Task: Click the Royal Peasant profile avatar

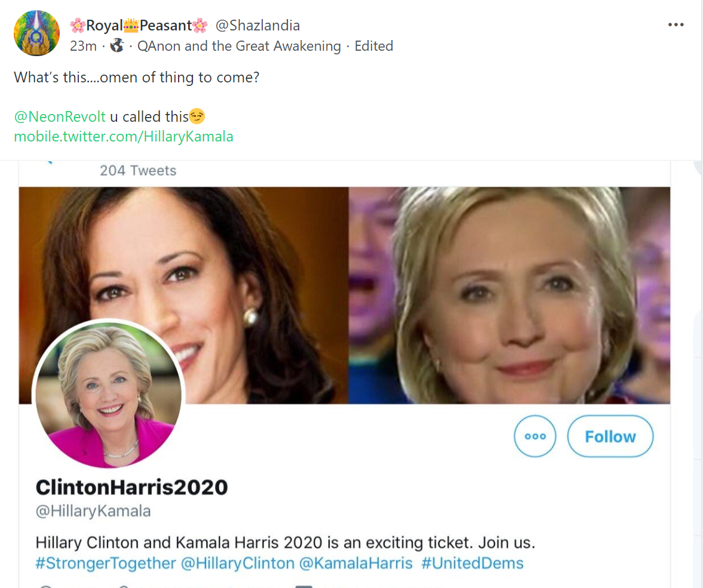Action: pos(37,33)
